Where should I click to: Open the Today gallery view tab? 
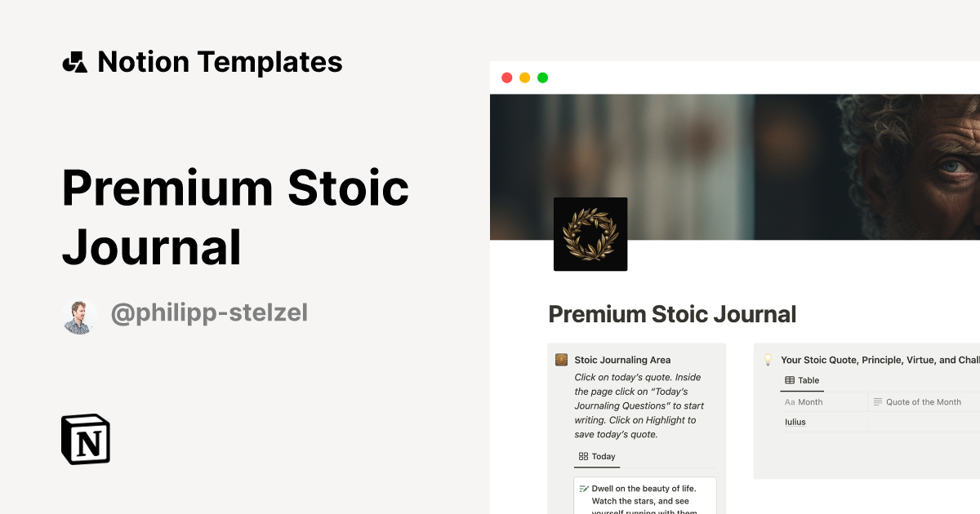pyautogui.click(x=597, y=457)
